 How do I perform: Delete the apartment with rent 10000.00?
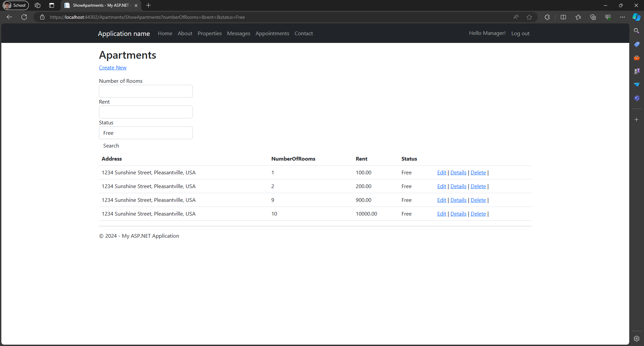tap(478, 214)
